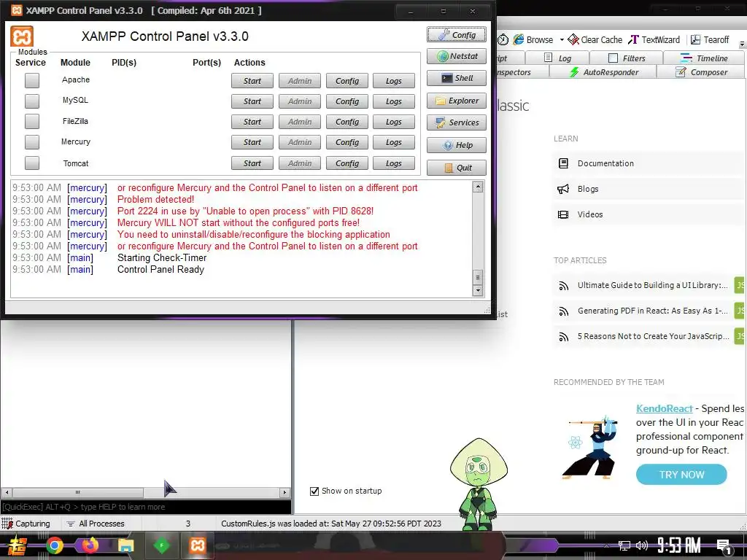Screen dimensions: 747x560
Task: Click Fiddler Browse toolbar button
Action: pos(533,40)
